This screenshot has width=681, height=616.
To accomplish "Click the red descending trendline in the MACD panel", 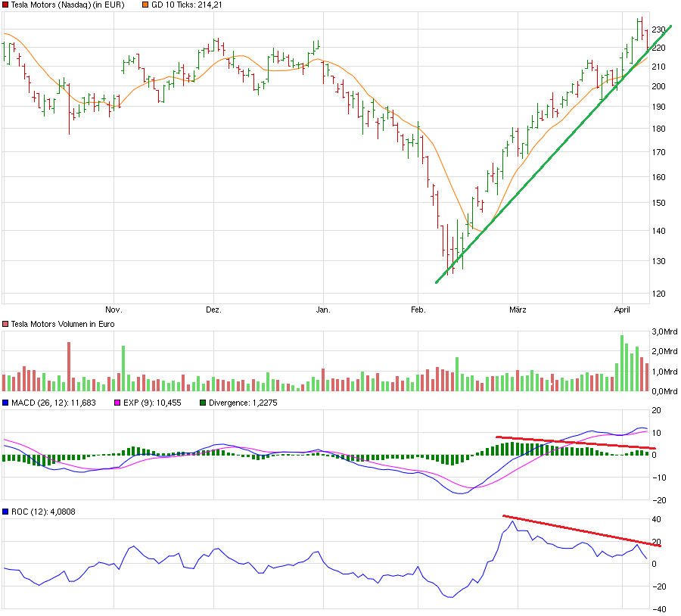I will pyautogui.click(x=576, y=443).
